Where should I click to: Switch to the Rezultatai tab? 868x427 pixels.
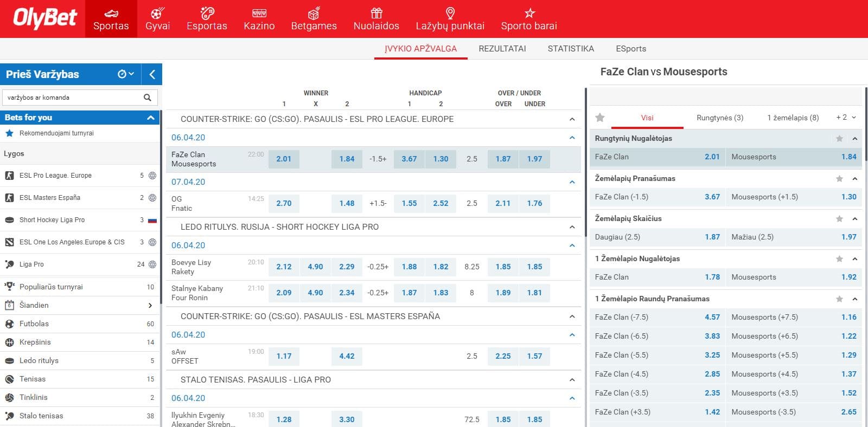point(502,49)
